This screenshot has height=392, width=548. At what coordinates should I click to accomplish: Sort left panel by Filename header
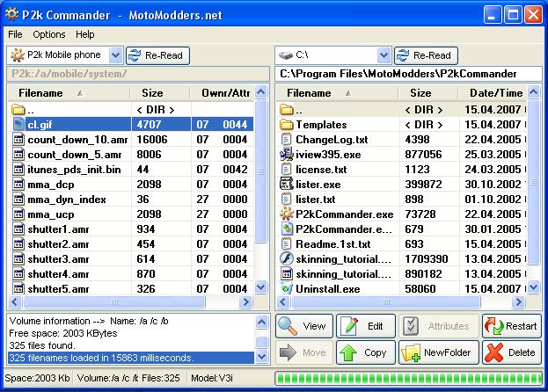click(x=69, y=93)
